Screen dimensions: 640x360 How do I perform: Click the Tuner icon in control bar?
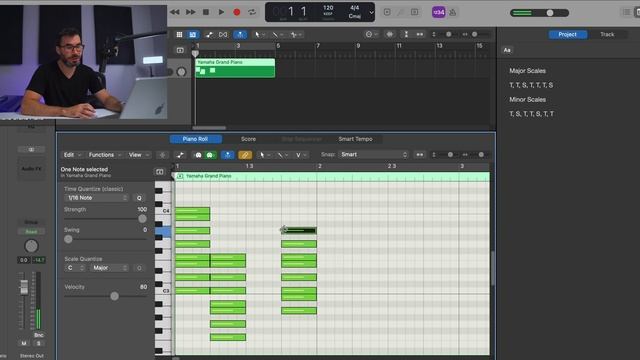401,12
